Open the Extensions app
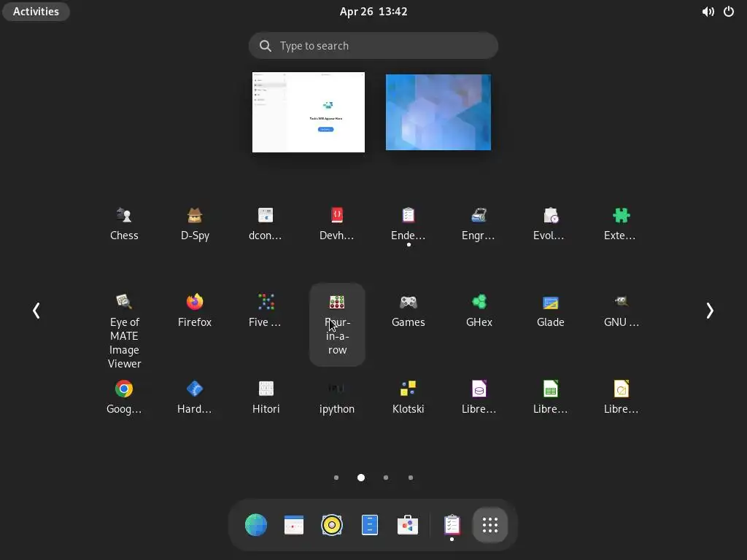The width and height of the screenshot is (747, 560). click(x=622, y=224)
